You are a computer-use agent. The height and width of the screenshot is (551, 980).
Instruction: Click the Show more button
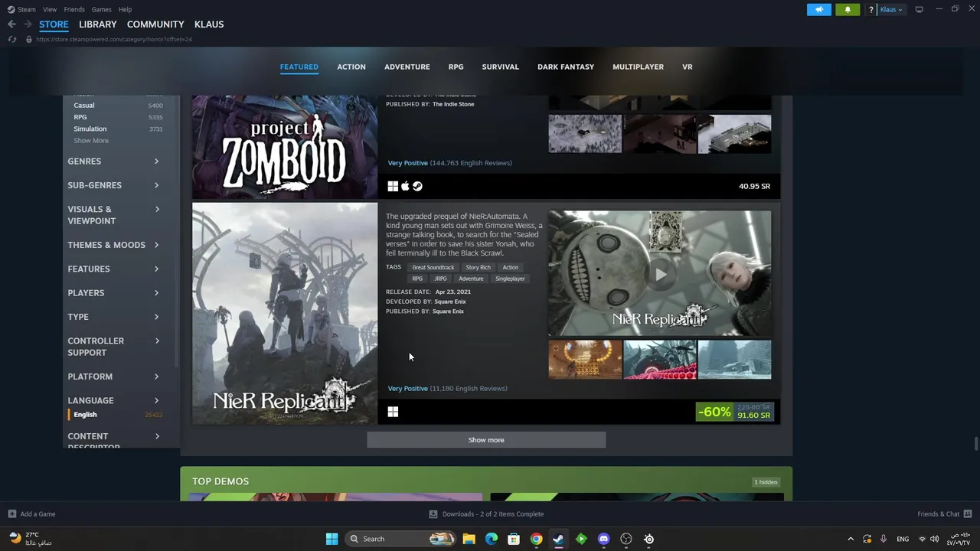[x=486, y=440]
